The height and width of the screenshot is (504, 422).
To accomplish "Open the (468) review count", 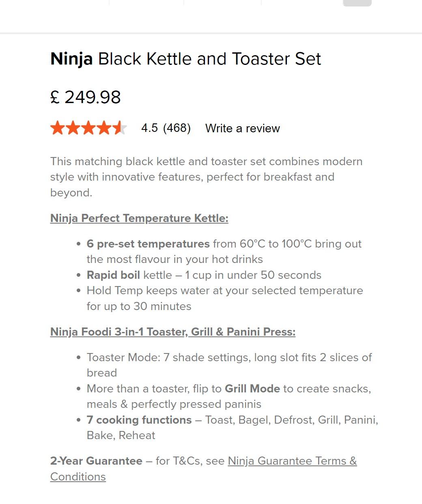I will tap(177, 128).
